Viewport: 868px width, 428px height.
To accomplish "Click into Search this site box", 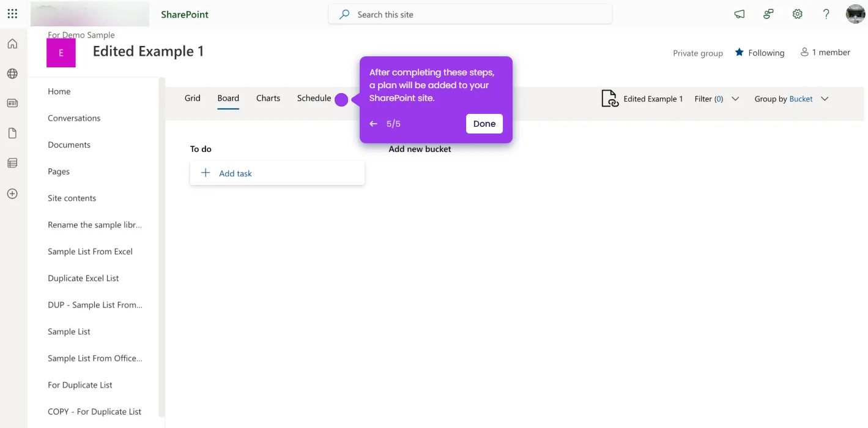I will (x=470, y=14).
